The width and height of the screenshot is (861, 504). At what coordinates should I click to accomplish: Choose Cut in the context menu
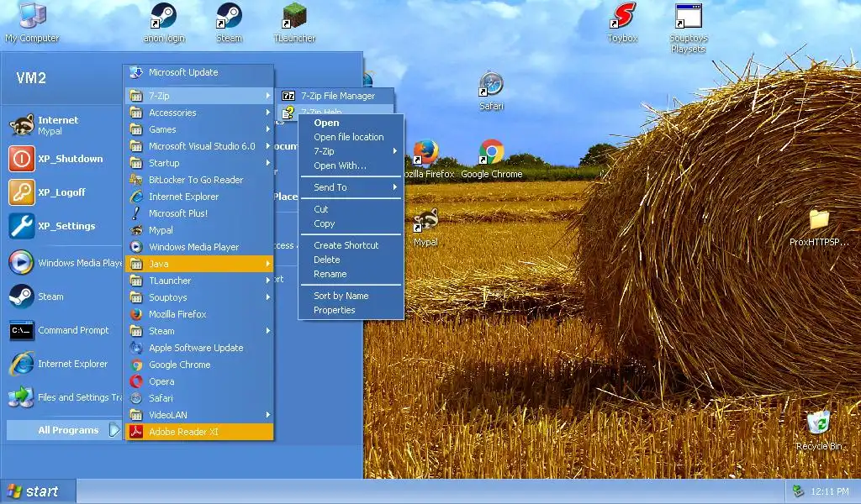pos(351,209)
